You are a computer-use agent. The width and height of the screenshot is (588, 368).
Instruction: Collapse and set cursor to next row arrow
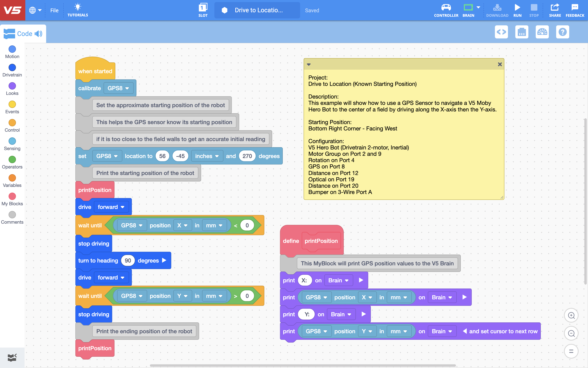pyautogui.click(x=464, y=331)
